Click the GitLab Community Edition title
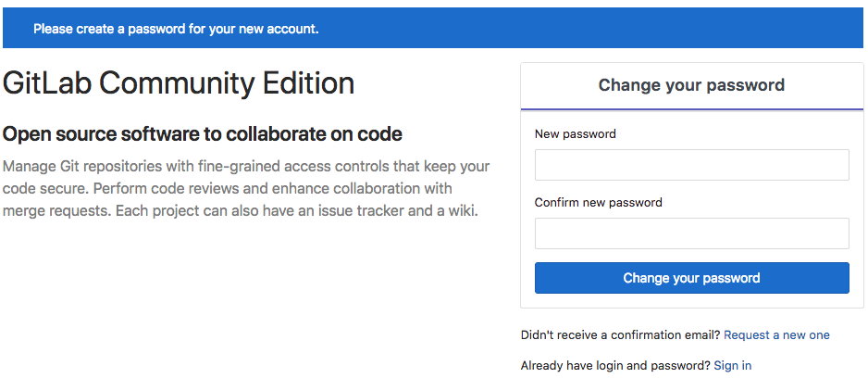 pyautogui.click(x=179, y=83)
